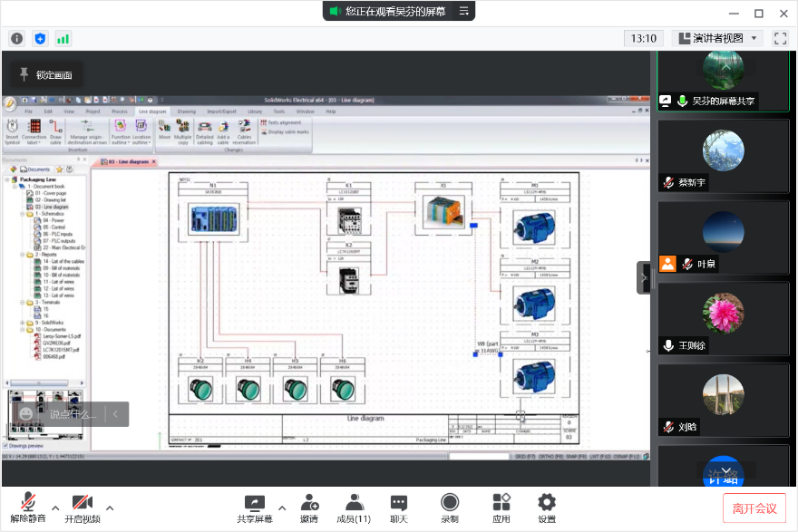Expand share screen options arrow
This screenshot has width=798, height=532.
(281, 508)
